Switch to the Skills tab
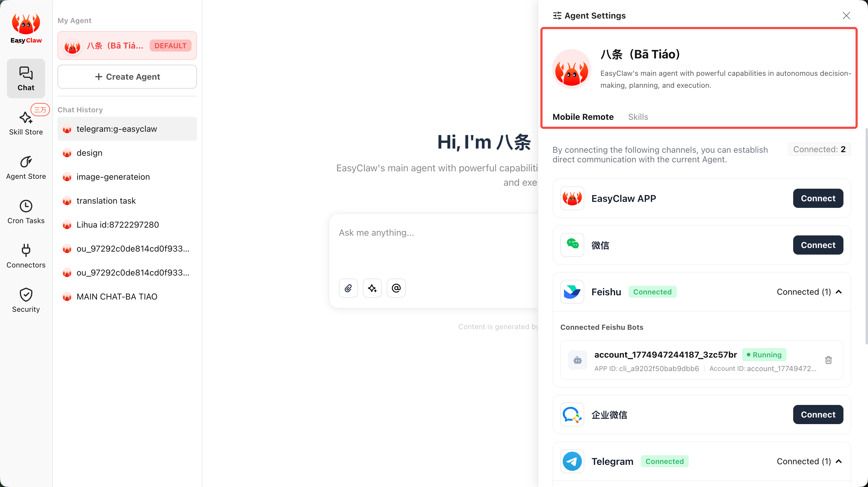Viewport: 868px width, 487px height. [638, 117]
